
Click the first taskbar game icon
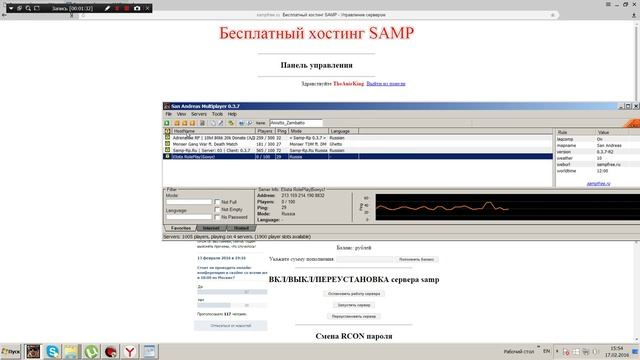[x=33, y=351]
